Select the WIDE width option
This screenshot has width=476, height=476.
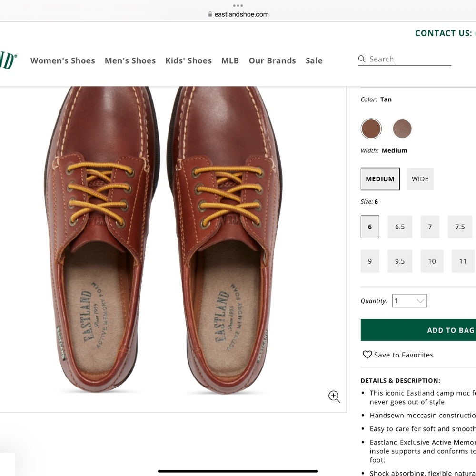coord(420,179)
